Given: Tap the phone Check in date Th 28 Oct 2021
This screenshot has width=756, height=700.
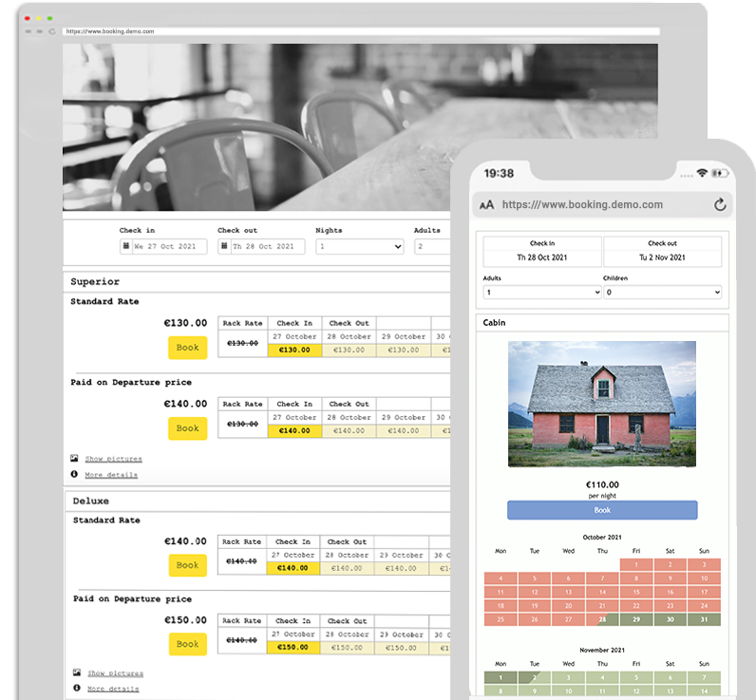Looking at the screenshot, I should tap(542, 257).
